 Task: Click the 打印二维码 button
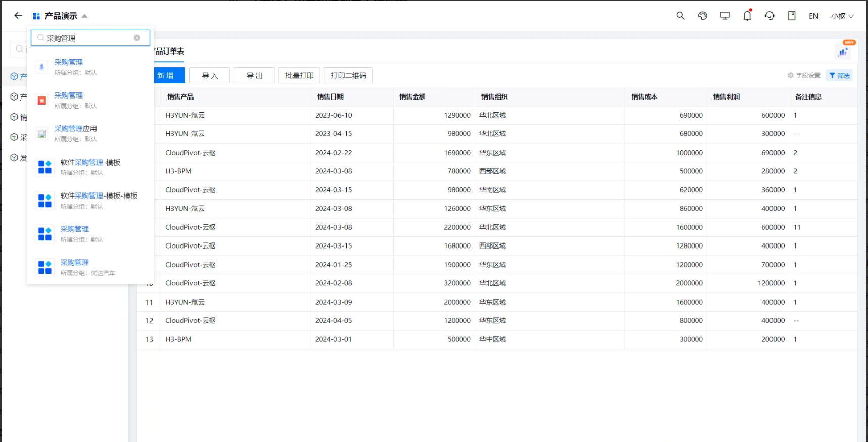[348, 75]
